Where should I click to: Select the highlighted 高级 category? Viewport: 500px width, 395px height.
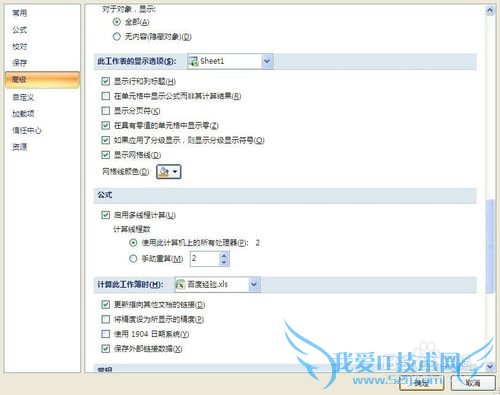pos(42,80)
